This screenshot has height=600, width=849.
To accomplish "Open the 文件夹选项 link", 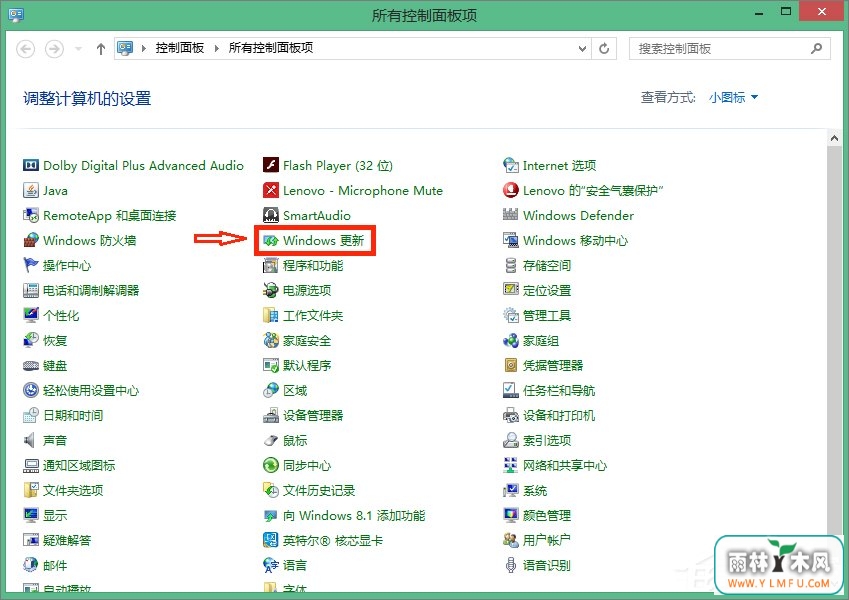I will tap(73, 491).
